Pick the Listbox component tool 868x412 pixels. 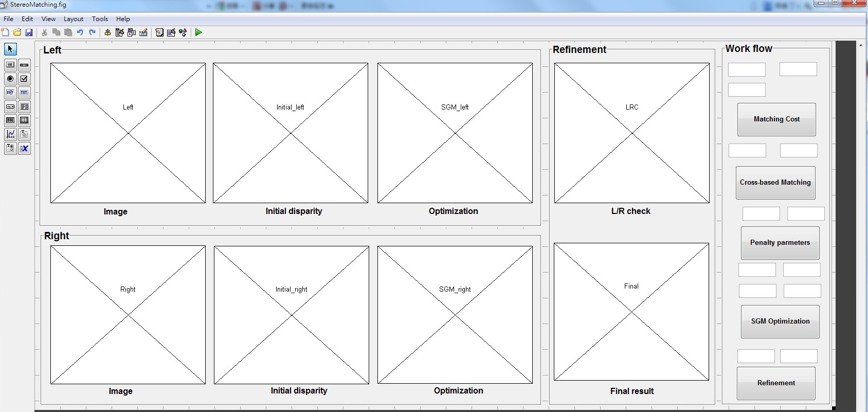[24, 106]
